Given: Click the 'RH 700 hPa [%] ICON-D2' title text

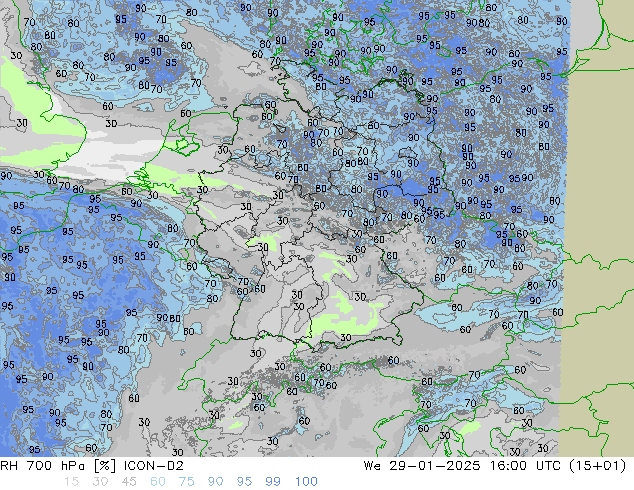Looking at the screenshot, I should 92,466.
